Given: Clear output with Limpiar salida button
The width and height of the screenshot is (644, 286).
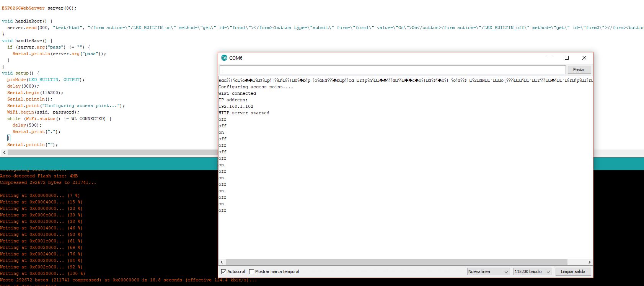Looking at the screenshot, I should point(573,271).
